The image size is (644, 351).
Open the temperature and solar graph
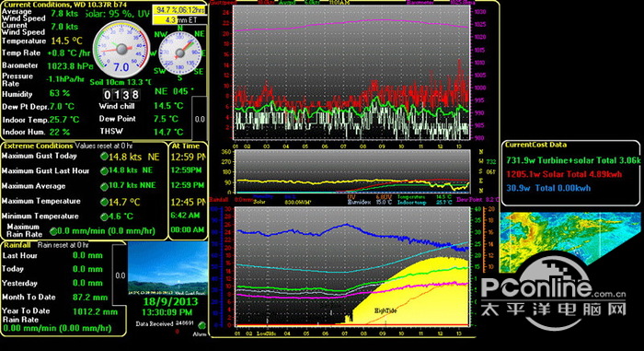pyautogui.click(x=352, y=266)
